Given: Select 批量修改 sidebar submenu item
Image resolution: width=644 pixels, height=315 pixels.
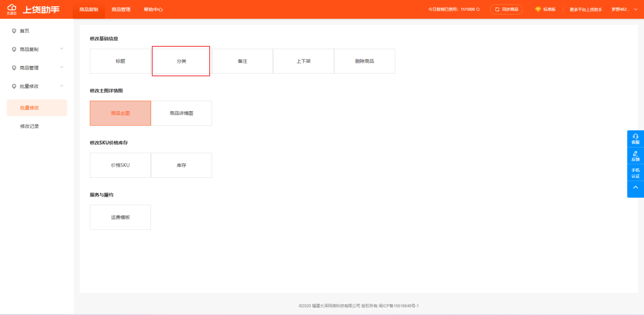Looking at the screenshot, I should (37, 108).
